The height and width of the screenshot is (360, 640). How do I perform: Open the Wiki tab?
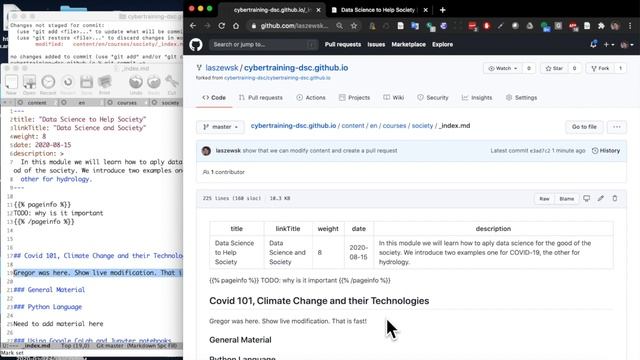point(393,98)
